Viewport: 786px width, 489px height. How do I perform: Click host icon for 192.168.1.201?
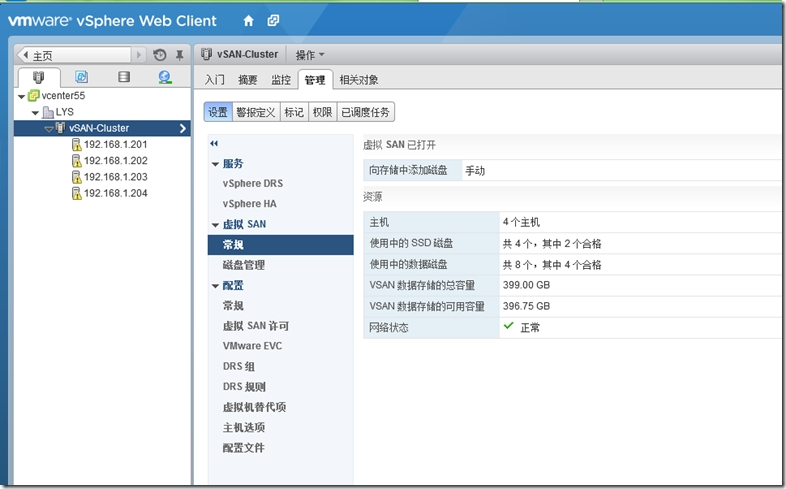[x=76, y=144]
